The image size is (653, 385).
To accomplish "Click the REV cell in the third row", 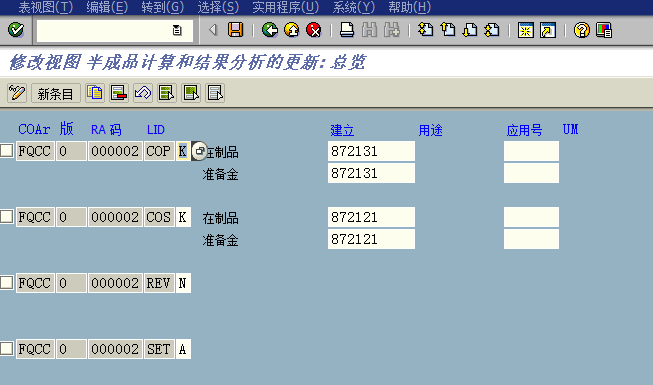I will pos(159,283).
